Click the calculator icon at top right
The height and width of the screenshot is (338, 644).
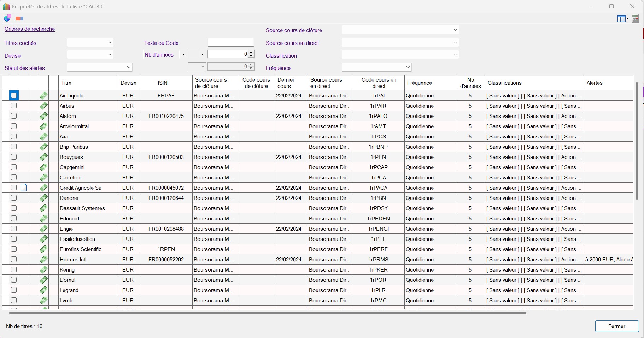635,19
